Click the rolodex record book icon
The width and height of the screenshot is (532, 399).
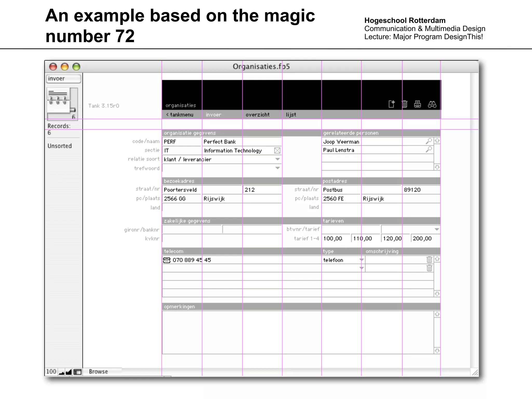[x=59, y=100]
